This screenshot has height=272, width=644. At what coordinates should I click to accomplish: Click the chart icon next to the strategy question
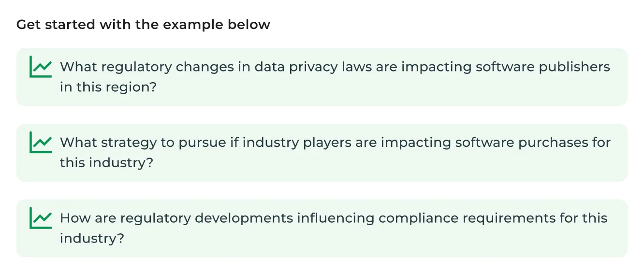[41, 142]
